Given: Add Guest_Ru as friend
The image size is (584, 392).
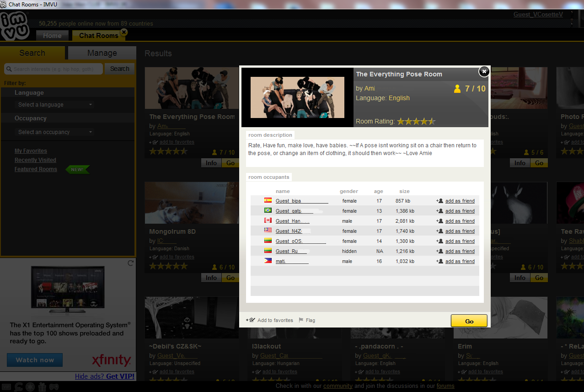Looking at the screenshot, I should (460, 251).
